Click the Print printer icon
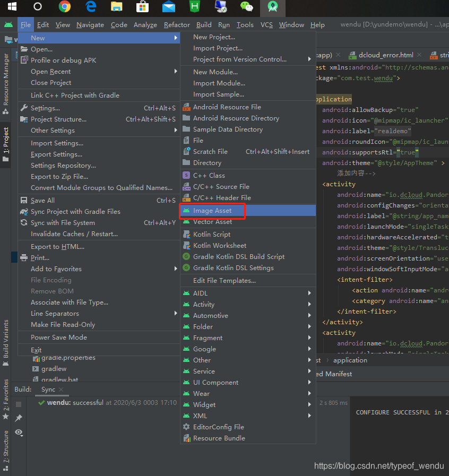Screen dimensions: 449x476 [x=24, y=258]
